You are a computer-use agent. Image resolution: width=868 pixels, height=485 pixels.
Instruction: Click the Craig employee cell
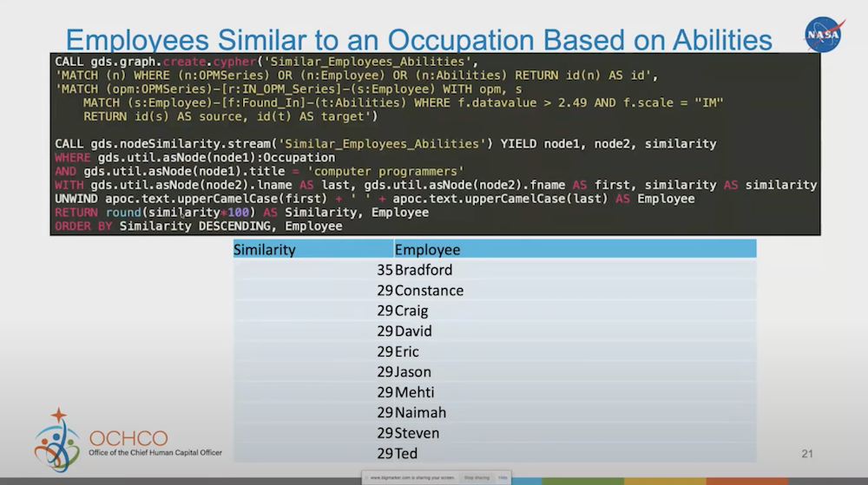(575, 311)
